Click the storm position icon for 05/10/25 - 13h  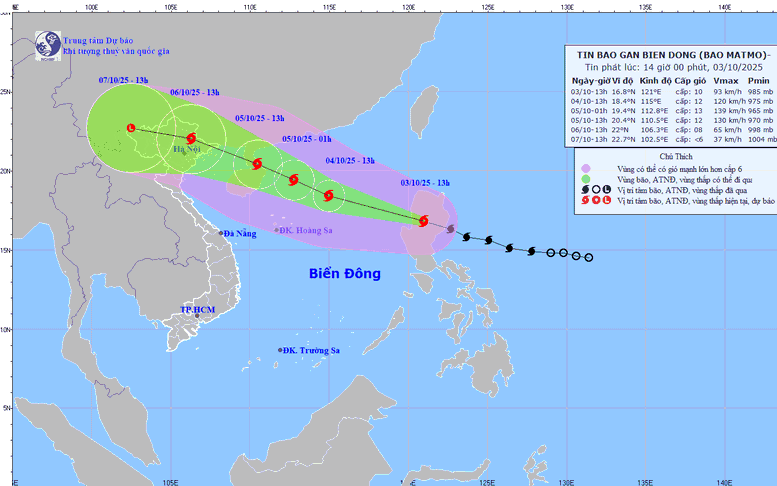pos(256,163)
